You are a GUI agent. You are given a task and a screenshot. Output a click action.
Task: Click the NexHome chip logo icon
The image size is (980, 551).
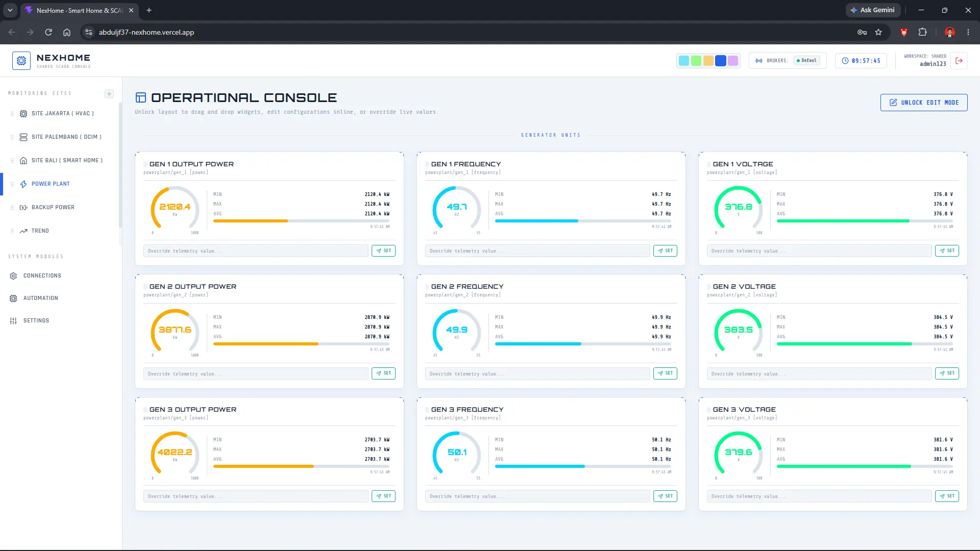pyautogui.click(x=21, y=61)
